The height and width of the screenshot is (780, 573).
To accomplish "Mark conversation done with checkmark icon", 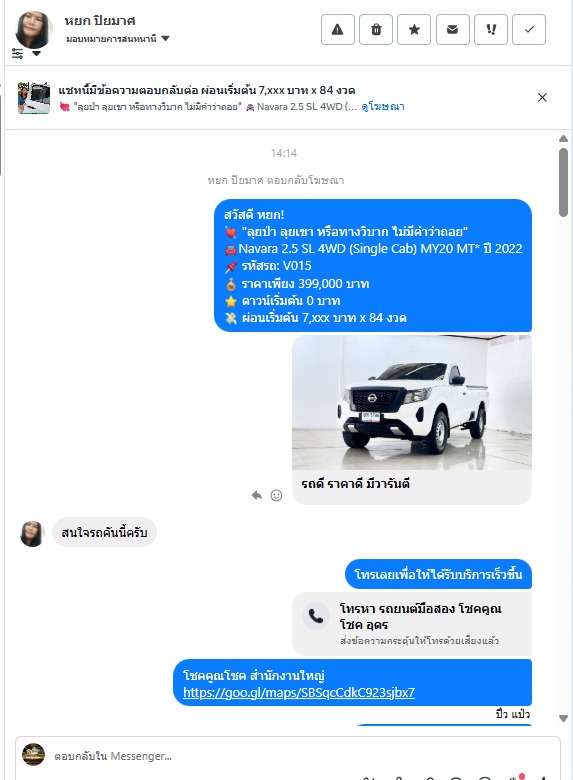I will click(529, 30).
